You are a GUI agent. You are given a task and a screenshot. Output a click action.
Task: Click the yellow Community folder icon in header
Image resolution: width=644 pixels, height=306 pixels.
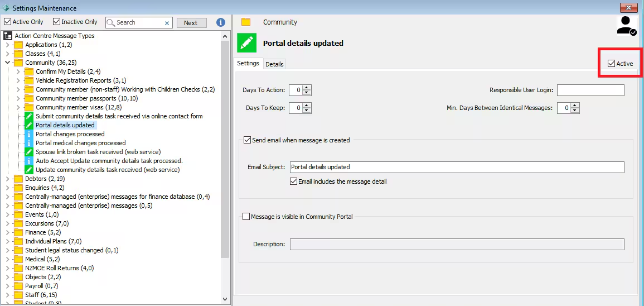246,22
